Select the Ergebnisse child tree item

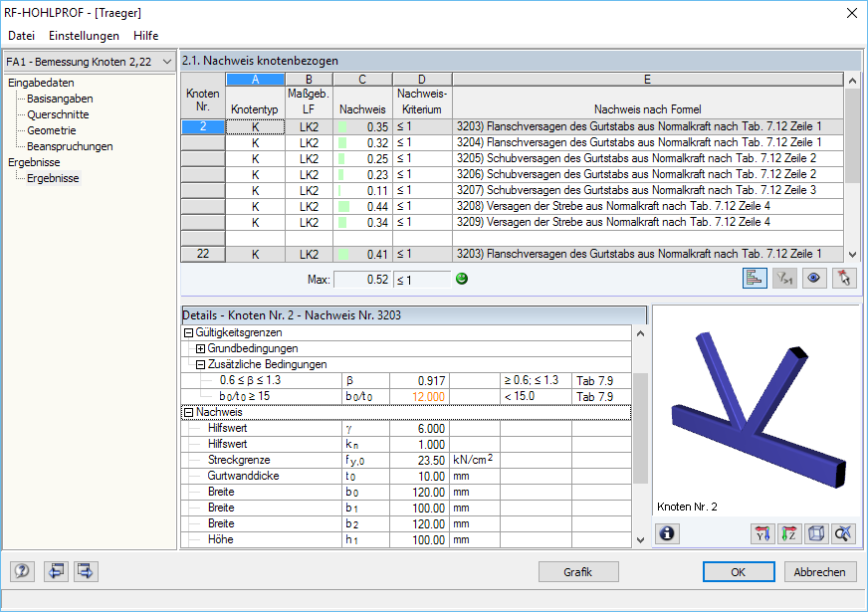click(53, 178)
